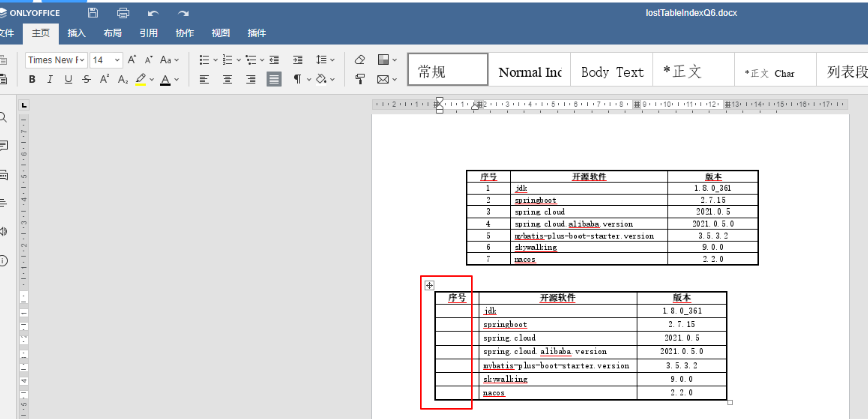Switch to the 视图 tab
Image resolution: width=868 pixels, height=419 pixels.
coord(220,33)
